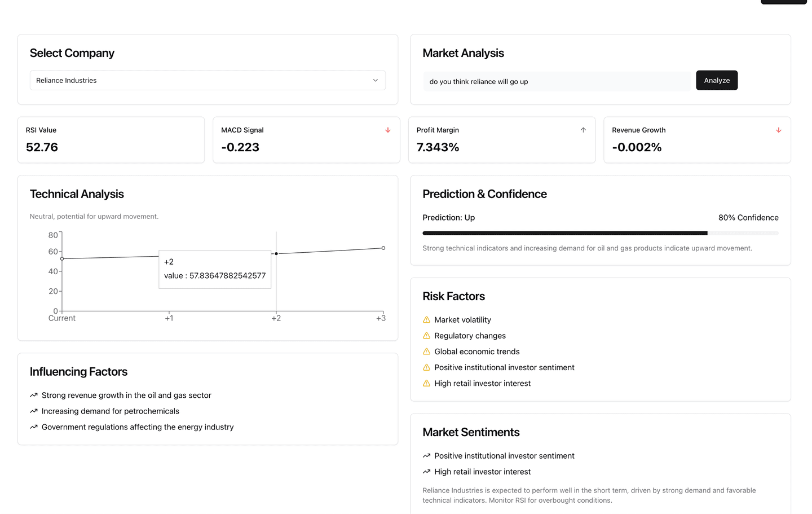Click the +3 data point on chart
Screen dimensions: 812x514
383,248
